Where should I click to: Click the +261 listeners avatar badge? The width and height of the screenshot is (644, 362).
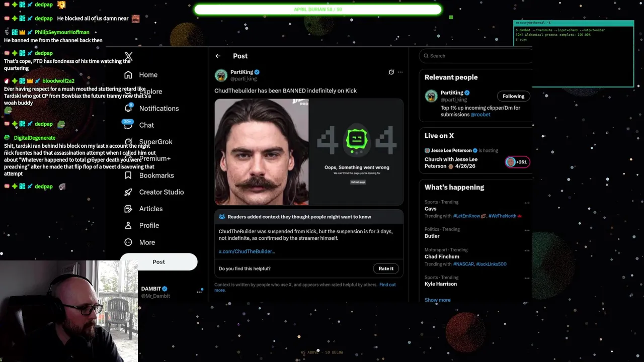[x=517, y=162]
